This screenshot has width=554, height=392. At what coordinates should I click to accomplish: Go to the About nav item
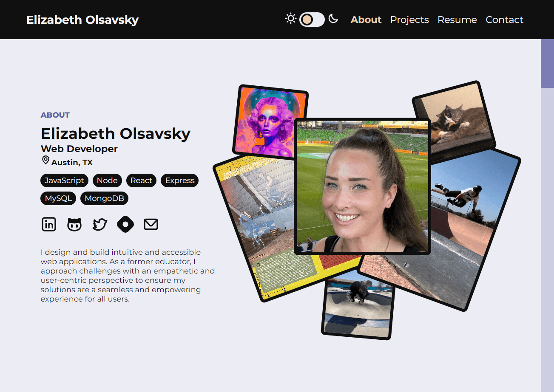(366, 20)
